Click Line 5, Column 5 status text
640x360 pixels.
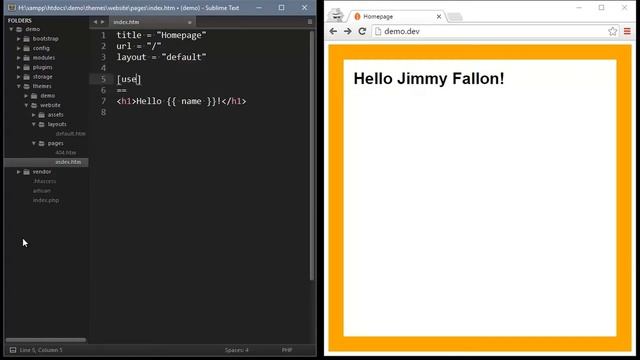coord(41,350)
